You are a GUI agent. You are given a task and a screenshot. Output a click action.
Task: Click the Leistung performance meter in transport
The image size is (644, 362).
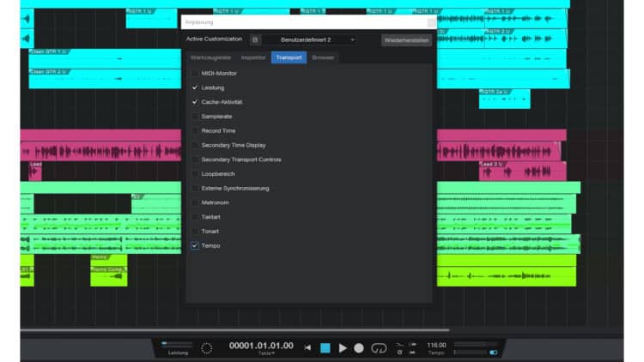tap(178, 343)
